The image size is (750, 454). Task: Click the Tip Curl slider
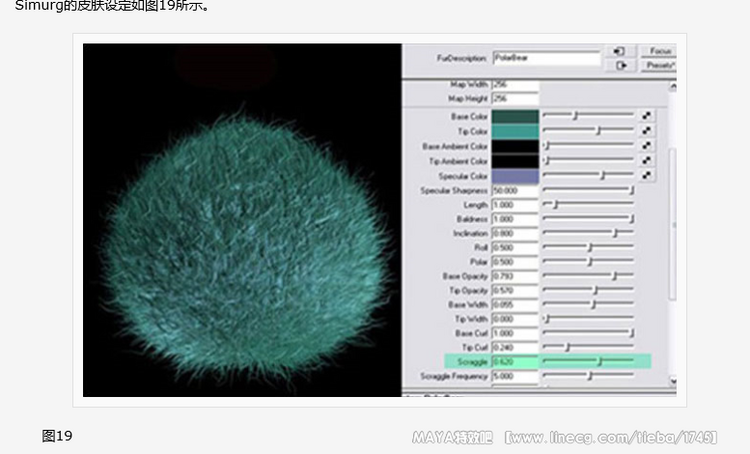point(588,347)
